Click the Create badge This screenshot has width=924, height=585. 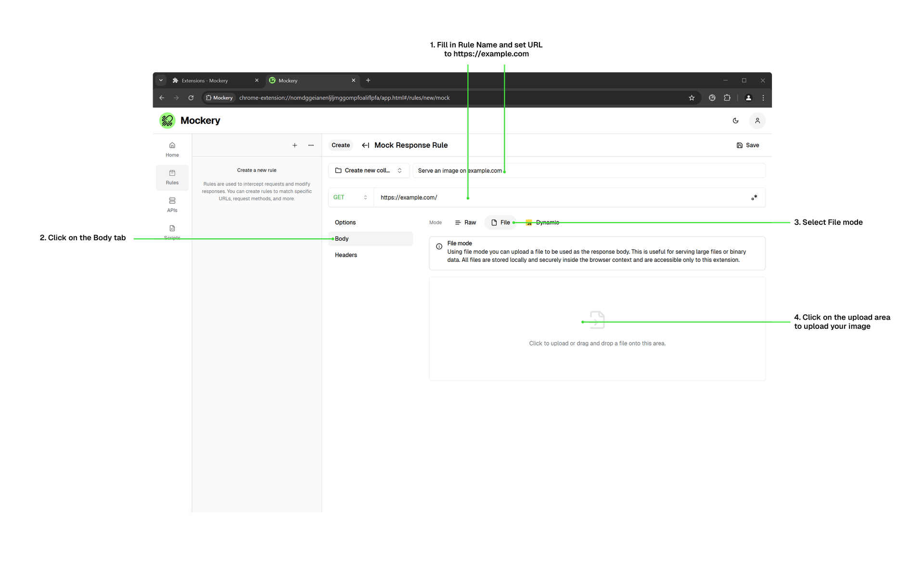341,145
